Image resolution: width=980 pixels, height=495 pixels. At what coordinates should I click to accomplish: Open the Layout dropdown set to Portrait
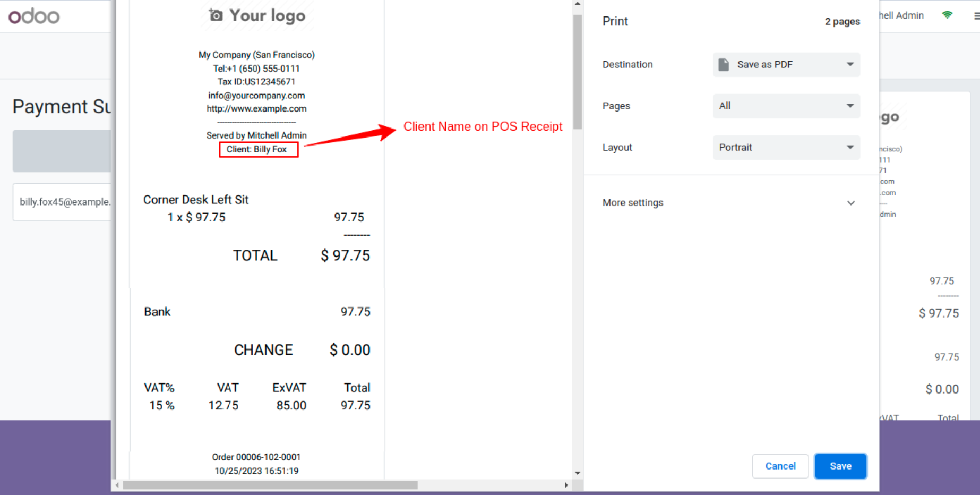point(786,148)
